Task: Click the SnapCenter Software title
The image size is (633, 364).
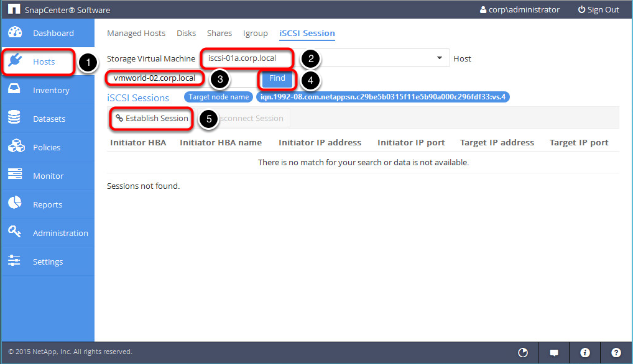Action: coord(67,10)
